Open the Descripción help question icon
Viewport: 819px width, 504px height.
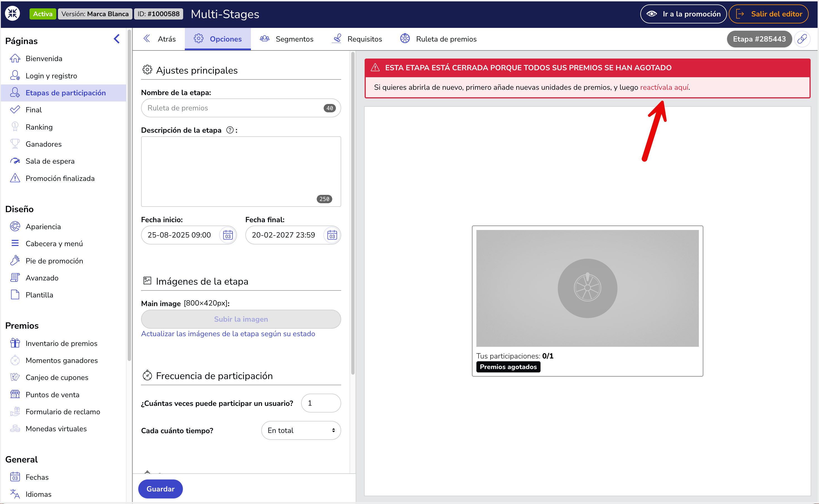coord(230,130)
